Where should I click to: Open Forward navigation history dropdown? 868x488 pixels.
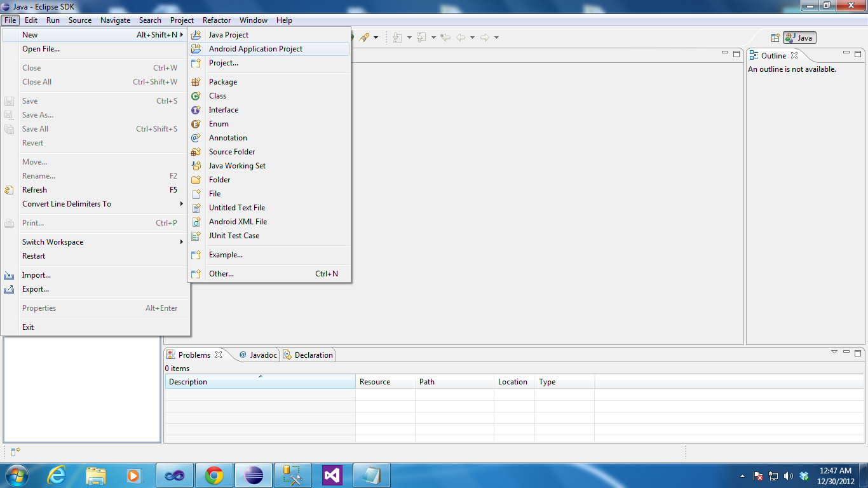tap(496, 37)
